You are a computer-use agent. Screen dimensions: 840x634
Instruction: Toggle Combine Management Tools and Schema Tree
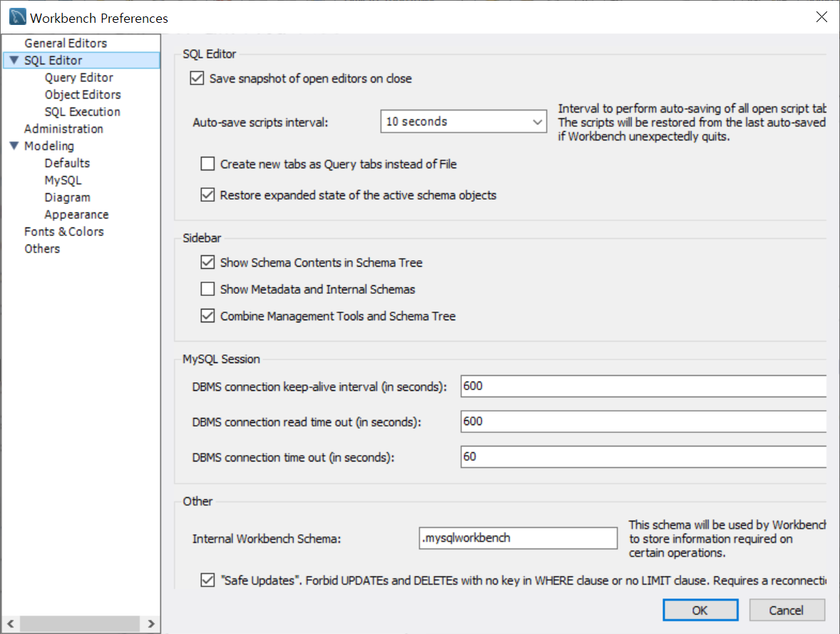(x=208, y=316)
